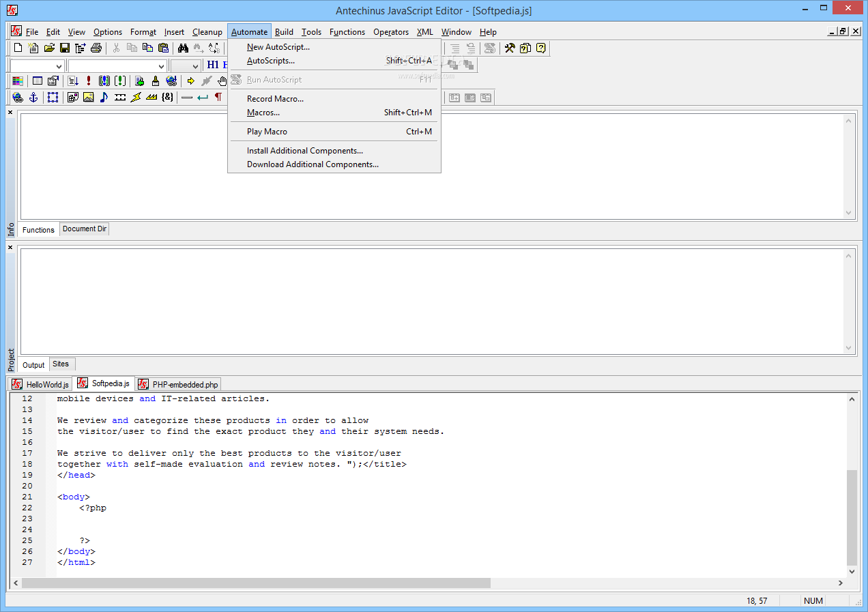The image size is (868, 612).
Task: Click editor scrollbar down arrow
Action: tap(852, 572)
